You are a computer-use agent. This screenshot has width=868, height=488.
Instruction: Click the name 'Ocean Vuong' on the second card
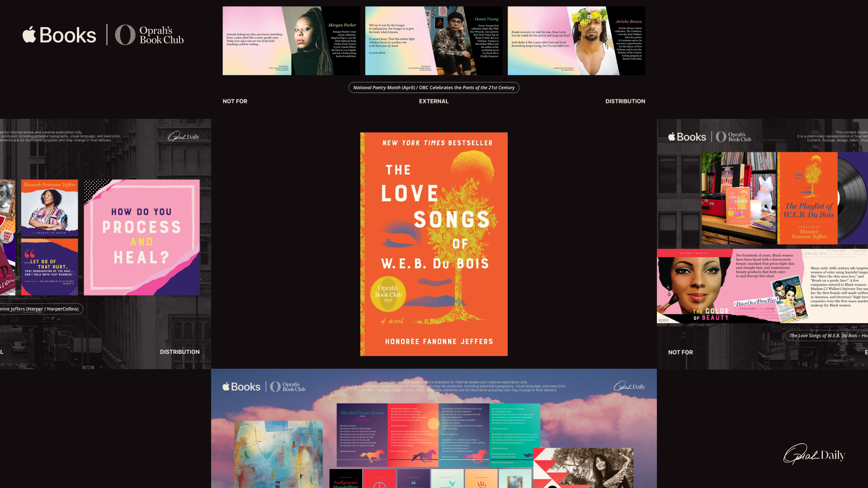click(x=487, y=19)
